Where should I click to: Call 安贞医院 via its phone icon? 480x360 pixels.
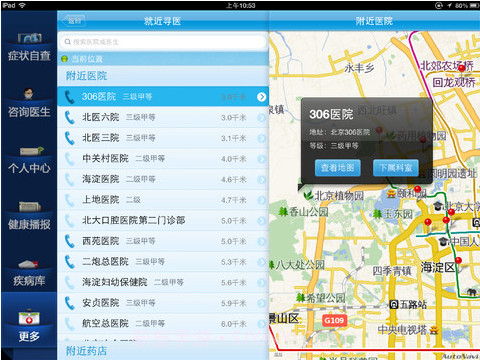(69, 303)
